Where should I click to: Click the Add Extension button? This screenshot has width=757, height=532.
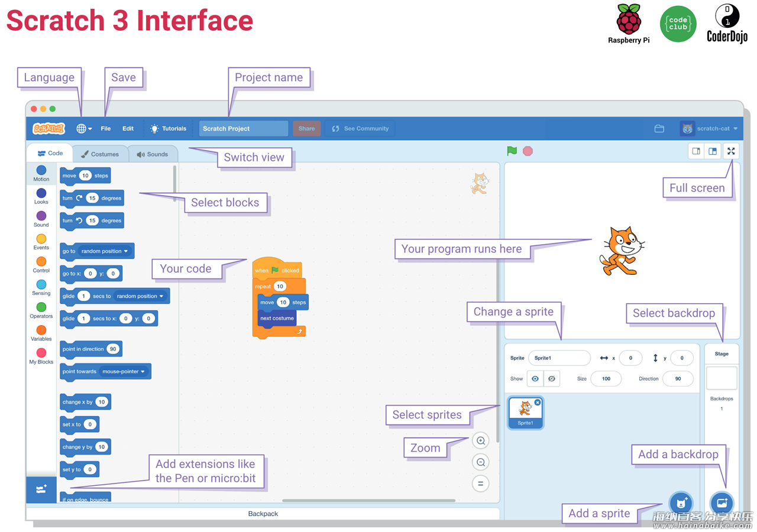41,489
